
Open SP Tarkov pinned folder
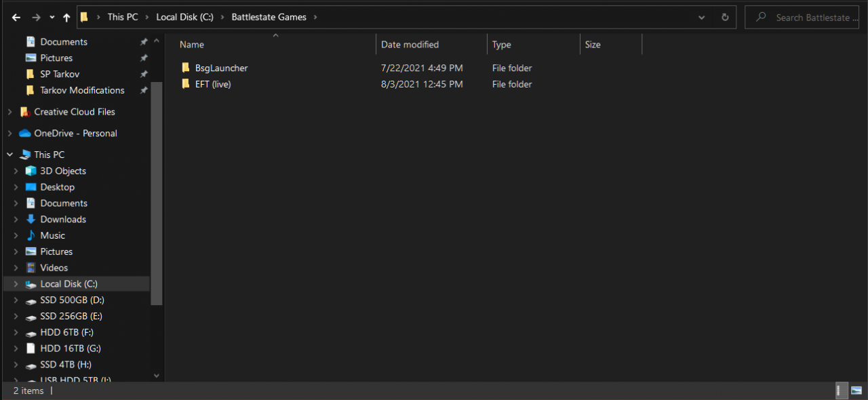click(60, 74)
